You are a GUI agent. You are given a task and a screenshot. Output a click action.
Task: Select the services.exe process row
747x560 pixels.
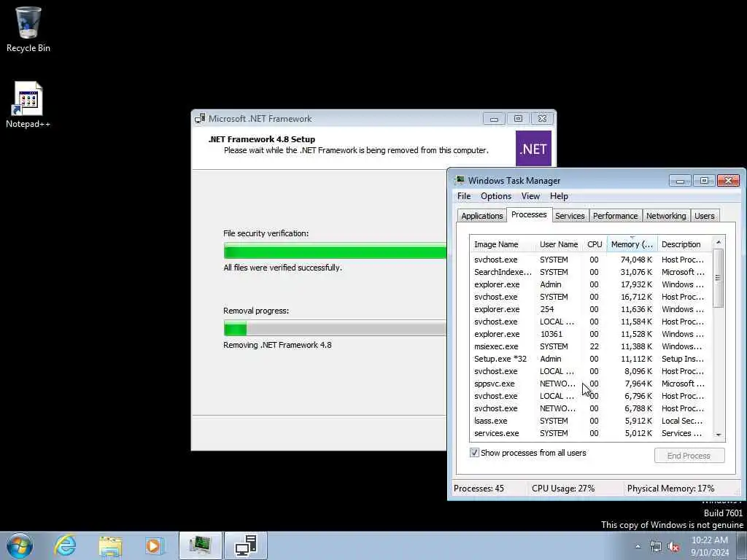[x=590, y=433]
